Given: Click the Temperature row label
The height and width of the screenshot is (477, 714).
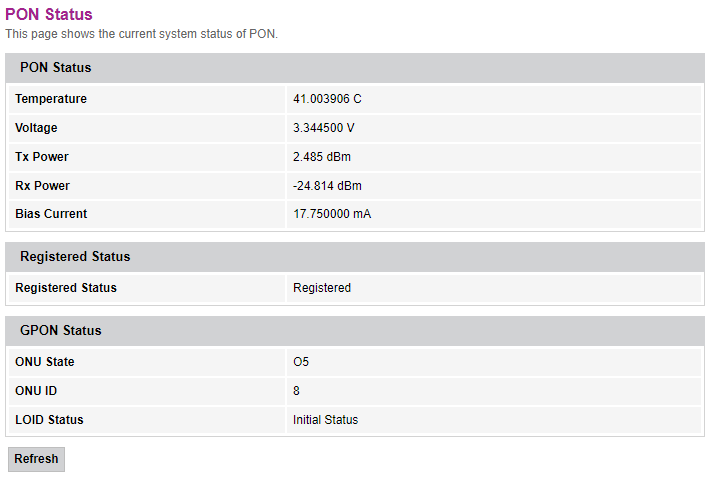Looking at the screenshot, I should coord(51,99).
